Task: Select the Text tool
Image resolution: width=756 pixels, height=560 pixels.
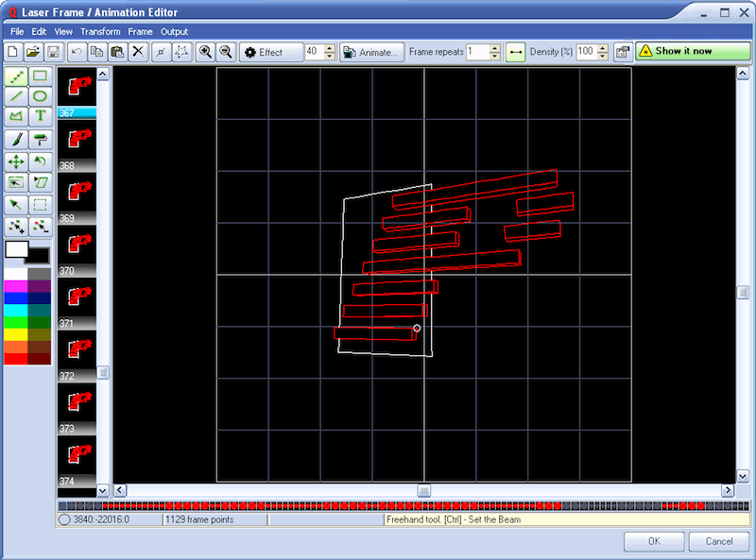Action: pyautogui.click(x=40, y=115)
